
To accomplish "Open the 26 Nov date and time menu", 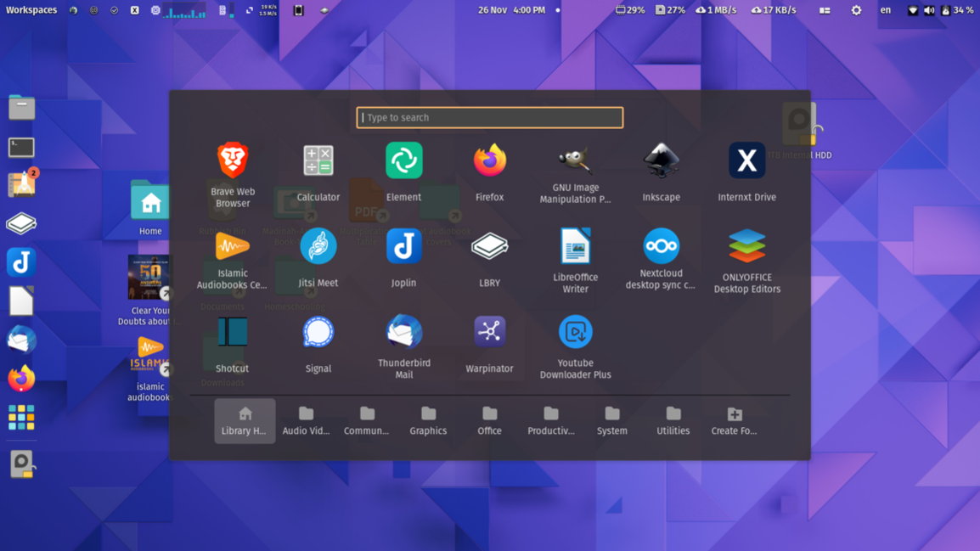I will click(x=511, y=10).
